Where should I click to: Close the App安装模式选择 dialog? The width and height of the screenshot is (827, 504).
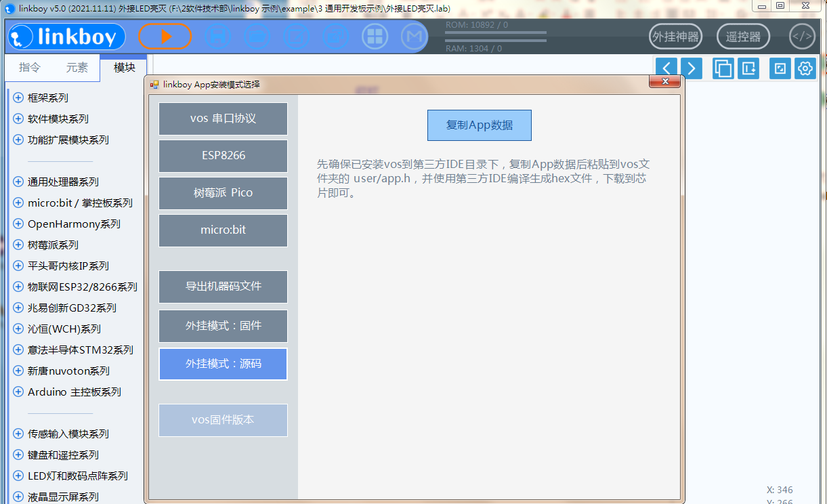coord(664,82)
